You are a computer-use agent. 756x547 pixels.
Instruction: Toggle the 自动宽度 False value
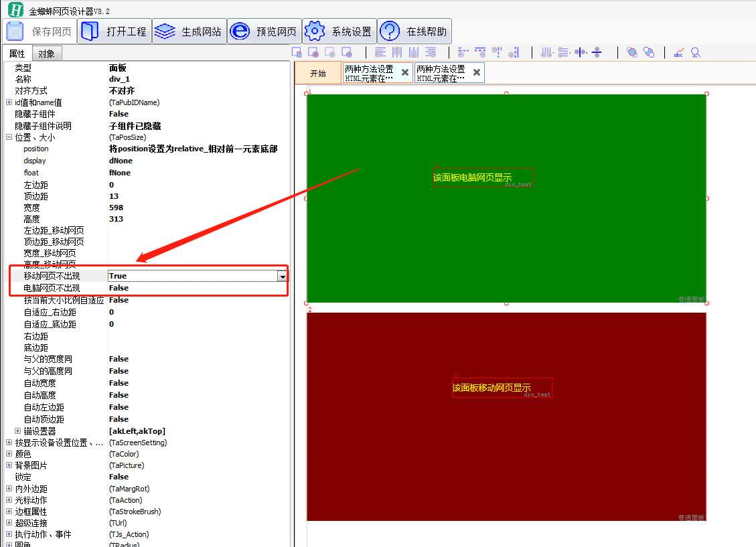[x=119, y=383]
